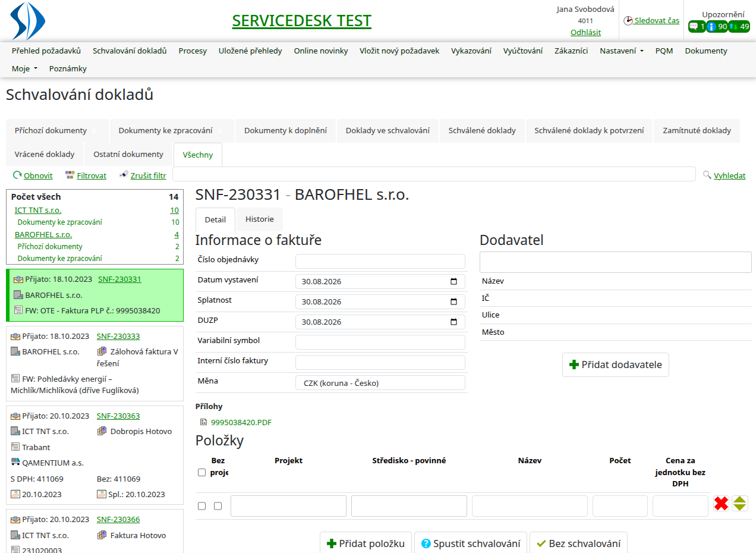
Task: Click the Sledovat čas clock icon
Action: [628, 21]
